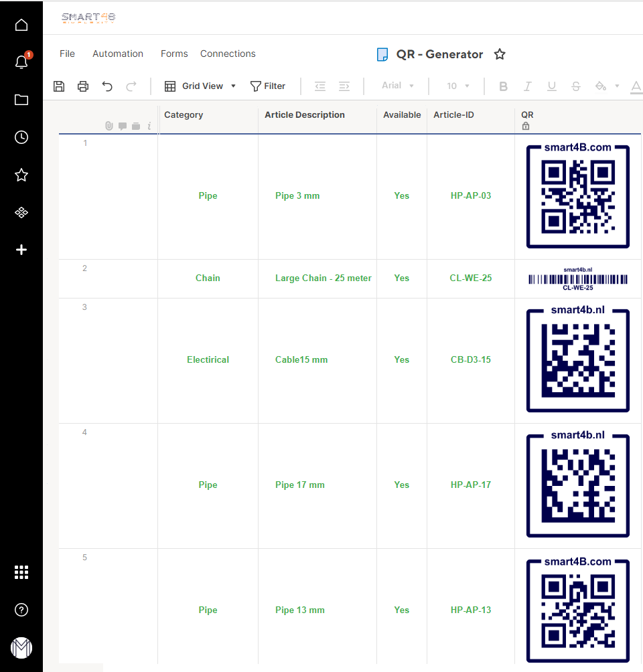Print the sheet using the printer icon

coord(83,86)
